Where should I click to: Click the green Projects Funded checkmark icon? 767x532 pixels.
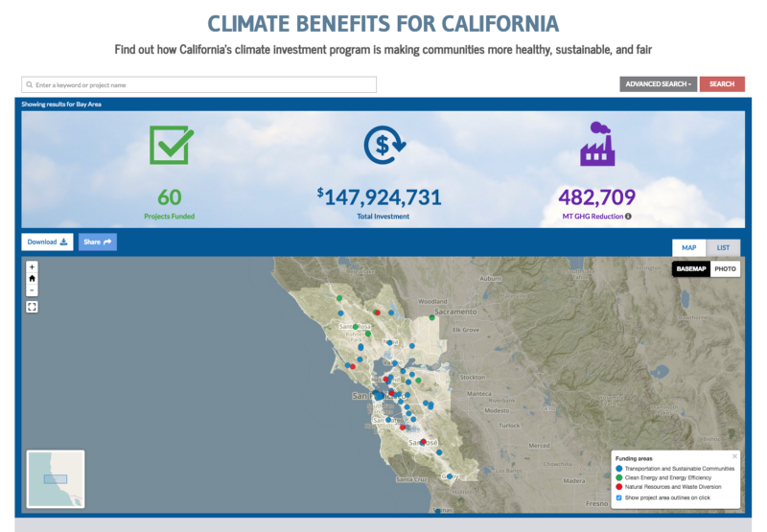tap(172, 145)
